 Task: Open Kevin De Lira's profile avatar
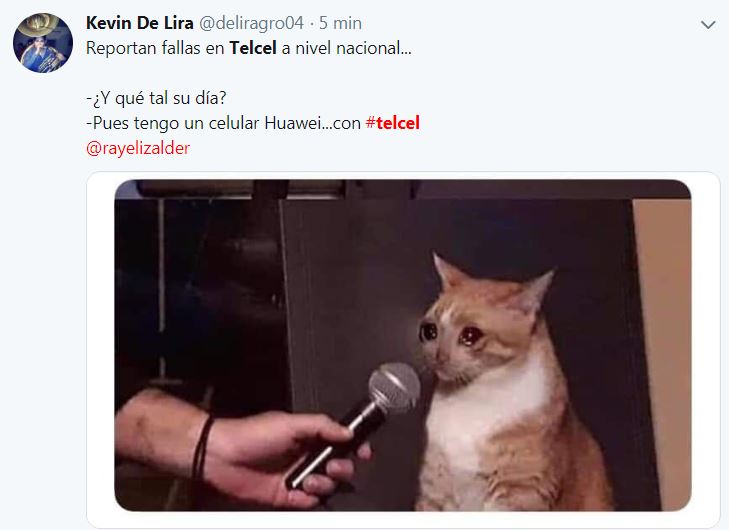click(43, 43)
